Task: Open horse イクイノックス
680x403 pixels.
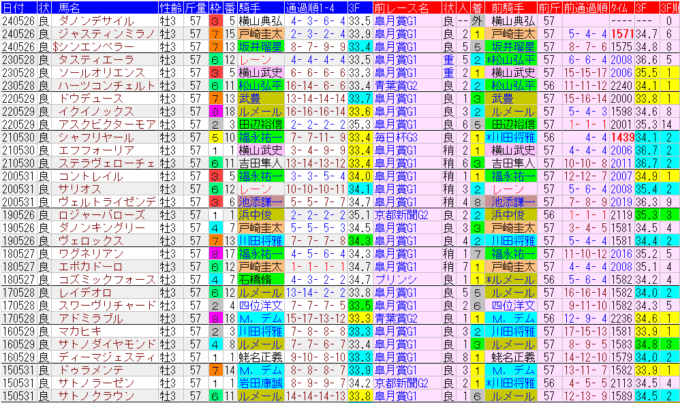Action: 96,111
